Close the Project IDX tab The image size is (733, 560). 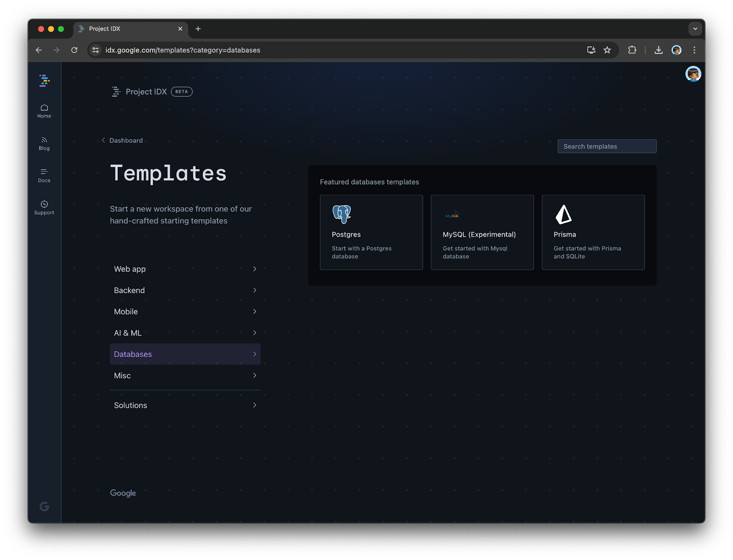click(x=180, y=29)
